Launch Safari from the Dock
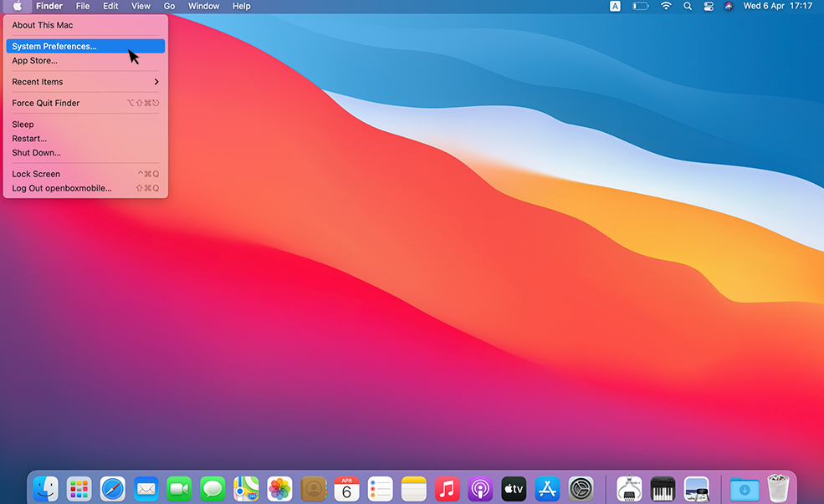This screenshot has width=824, height=504. click(112, 489)
